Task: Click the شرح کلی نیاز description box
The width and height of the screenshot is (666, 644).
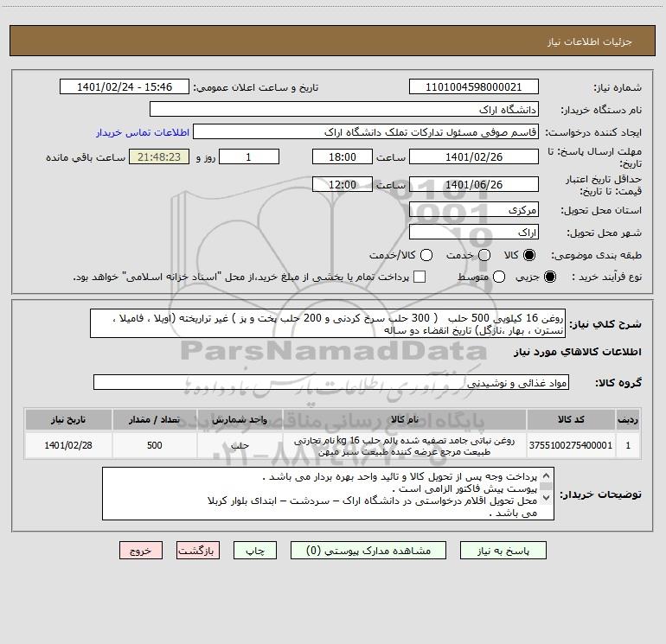Action: point(328,323)
